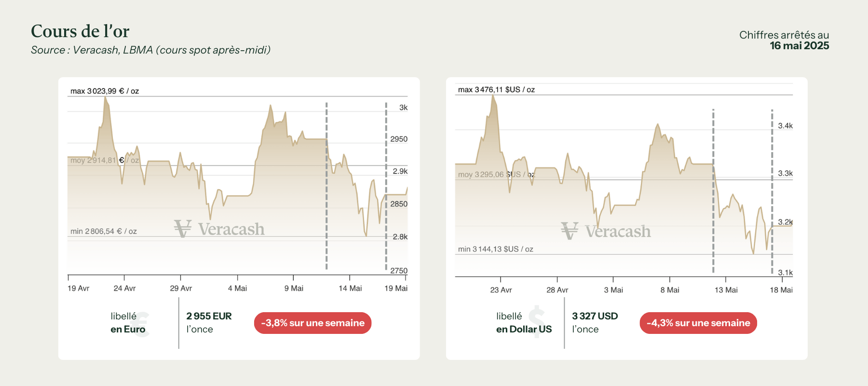
Task: Click the 28 Avr axis label
Action: (557, 290)
